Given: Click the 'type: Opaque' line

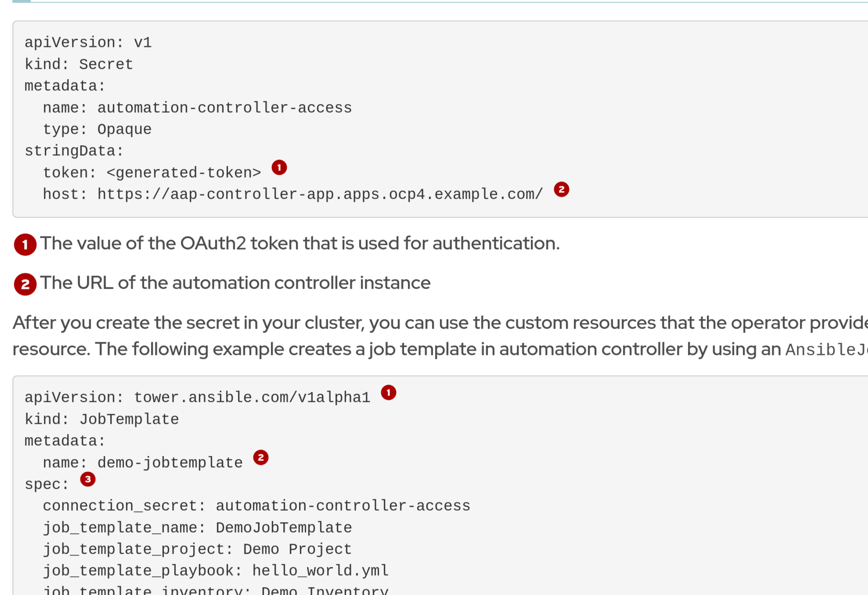Looking at the screenshot, I should pyautogui.click(x=97, y=129).
